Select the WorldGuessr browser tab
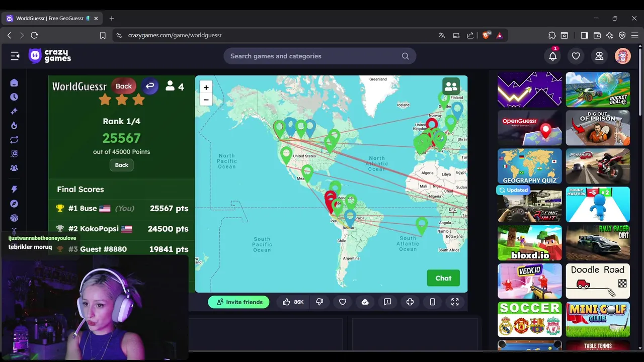 (x=52, y=18)
